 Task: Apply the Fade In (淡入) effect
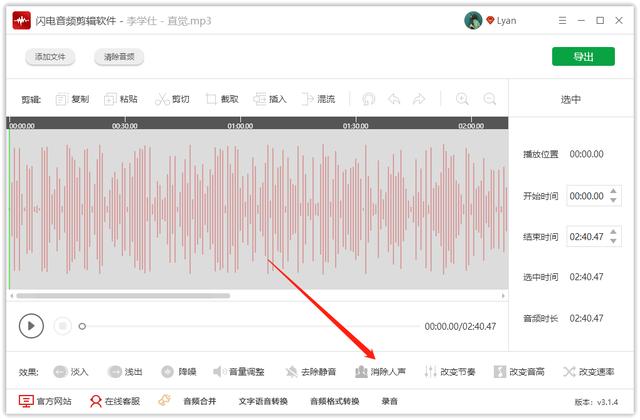point(71,372)
